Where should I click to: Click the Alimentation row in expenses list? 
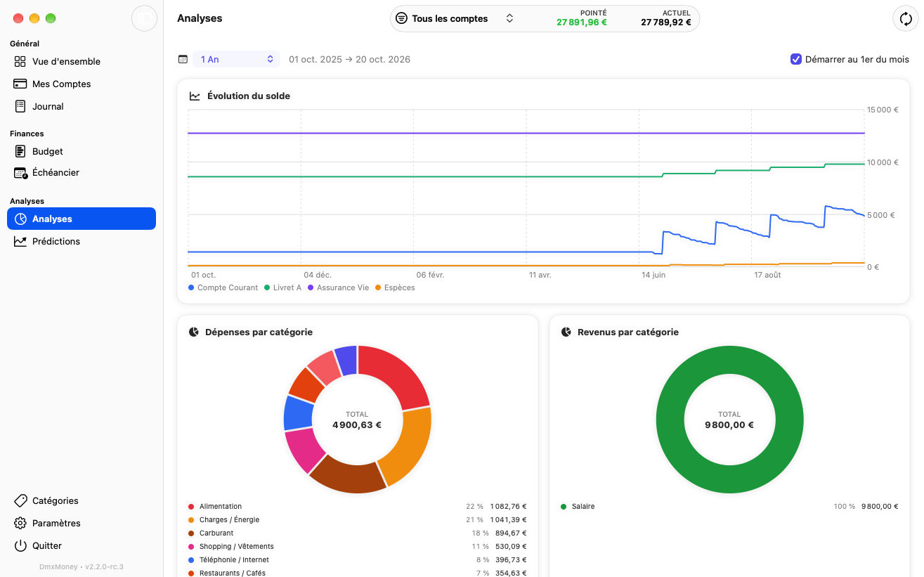pyautogui.click(x=357, y=506)
